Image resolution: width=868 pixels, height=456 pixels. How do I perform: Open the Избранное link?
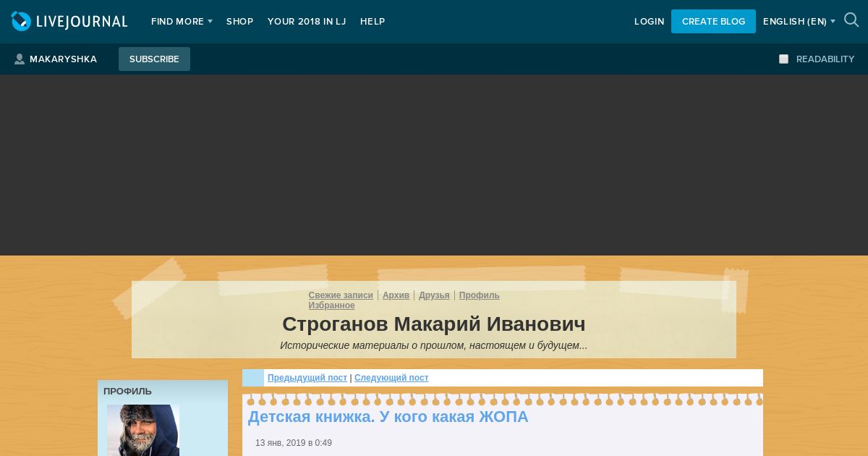(331, 305)
